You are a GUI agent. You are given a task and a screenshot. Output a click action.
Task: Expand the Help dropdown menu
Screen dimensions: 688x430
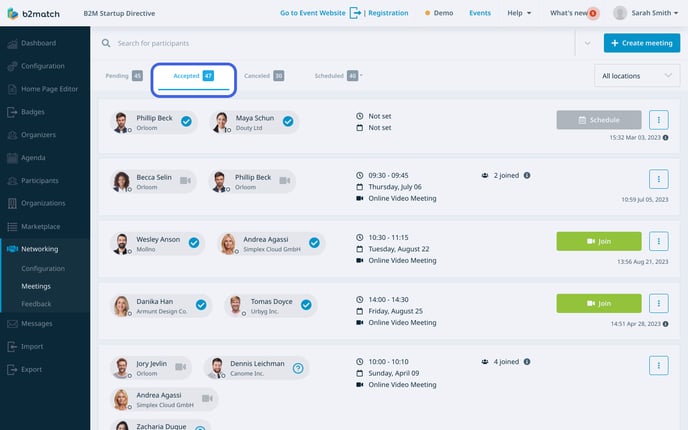click(x=519, y=13)
